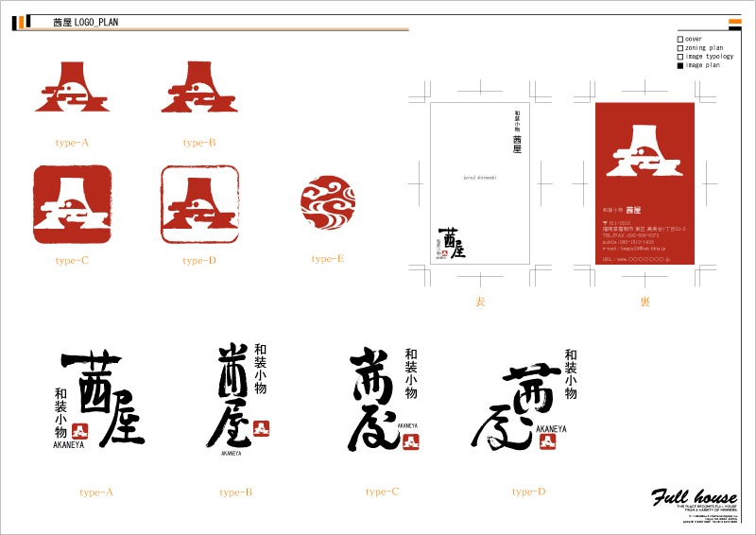
Task: Select the red back business card
Action: click(644, 183)
